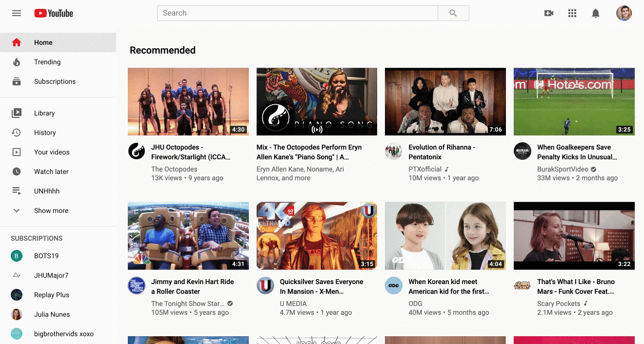This screenshot has width=644, height=344.
Task: Select the History menu item
Action: pos(58,133)
